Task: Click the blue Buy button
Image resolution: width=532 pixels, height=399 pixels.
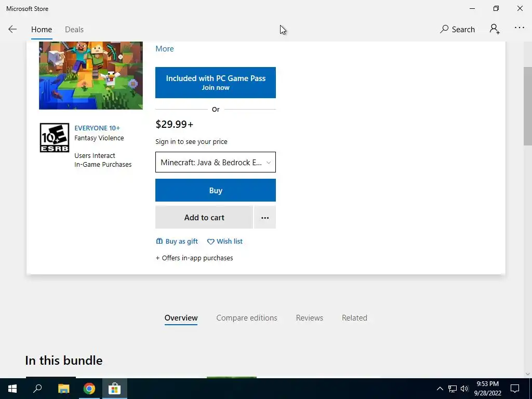Action: pos(216,190)
